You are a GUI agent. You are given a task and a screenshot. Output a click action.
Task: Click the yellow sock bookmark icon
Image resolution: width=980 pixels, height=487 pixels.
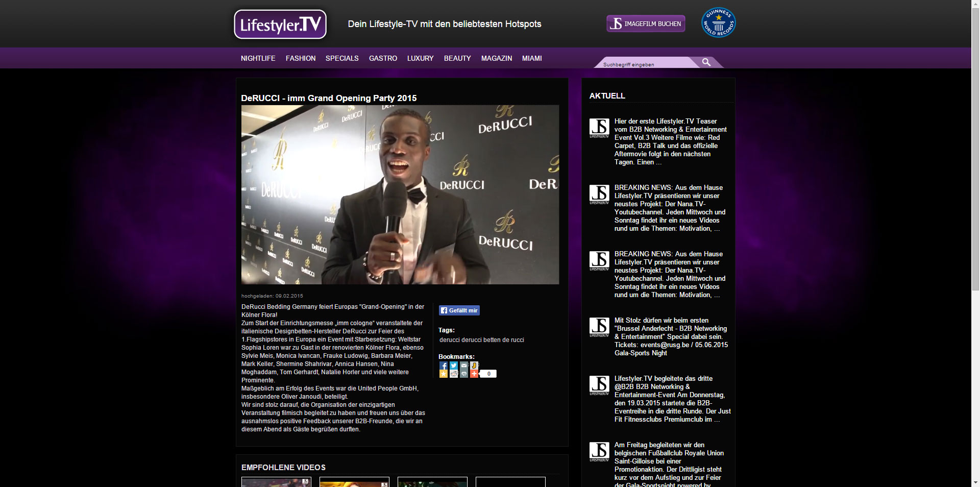point(474,366)
